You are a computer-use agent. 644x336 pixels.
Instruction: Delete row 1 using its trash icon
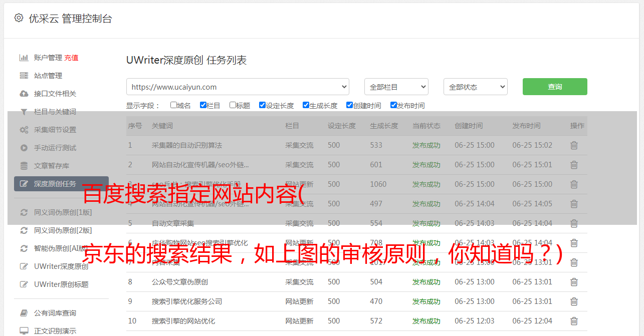click(x=574, y=145)
